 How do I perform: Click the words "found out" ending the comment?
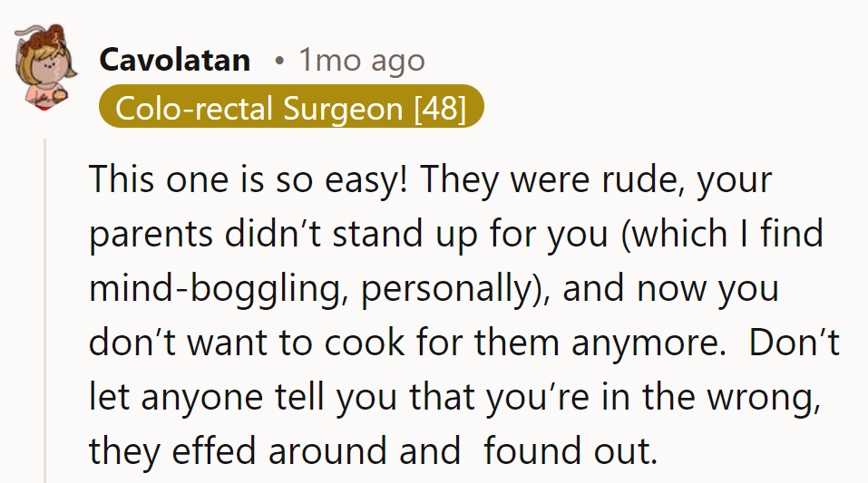[x=569, y=451]
